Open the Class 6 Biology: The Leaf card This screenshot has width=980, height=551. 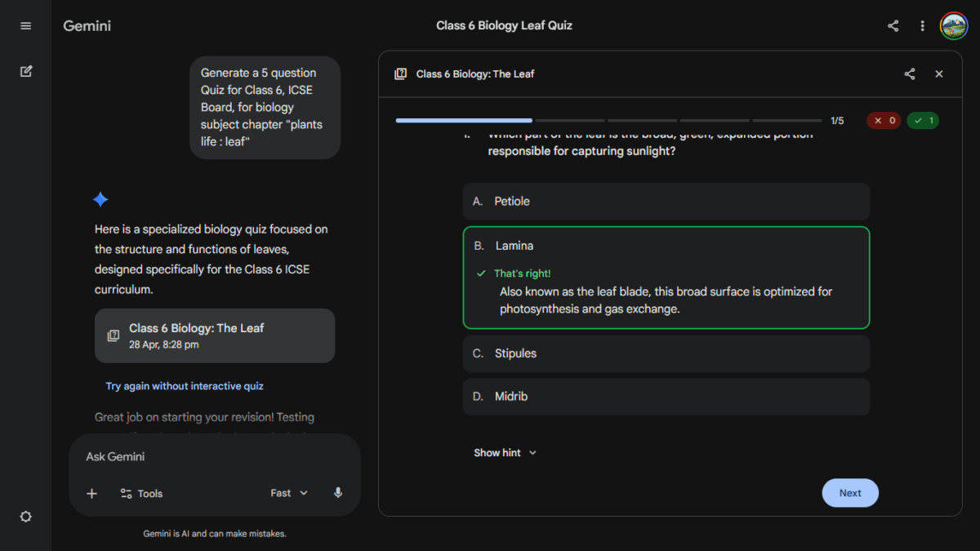point(215,335)
